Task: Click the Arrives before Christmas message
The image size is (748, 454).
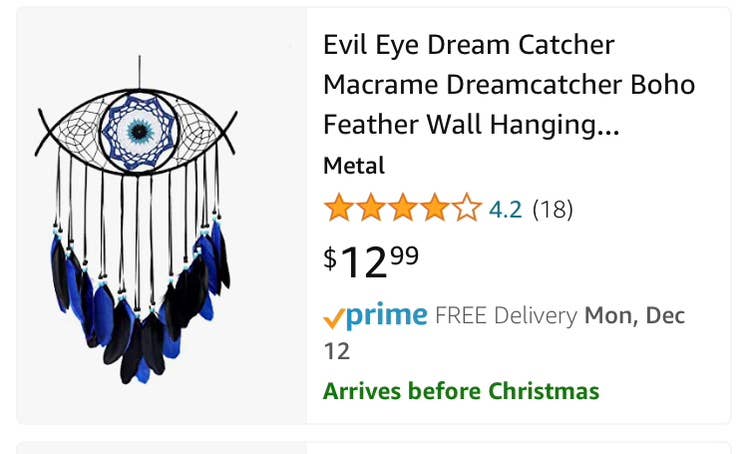Action: pos(461,391)
